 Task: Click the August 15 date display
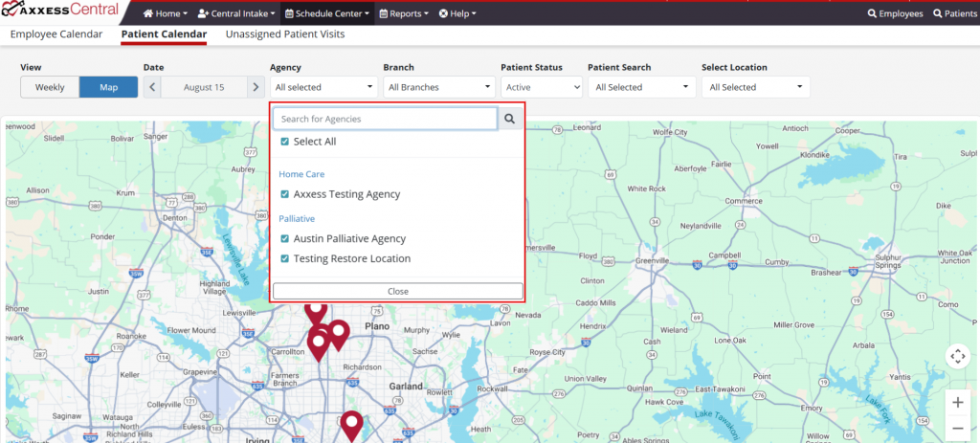(204, 87)
